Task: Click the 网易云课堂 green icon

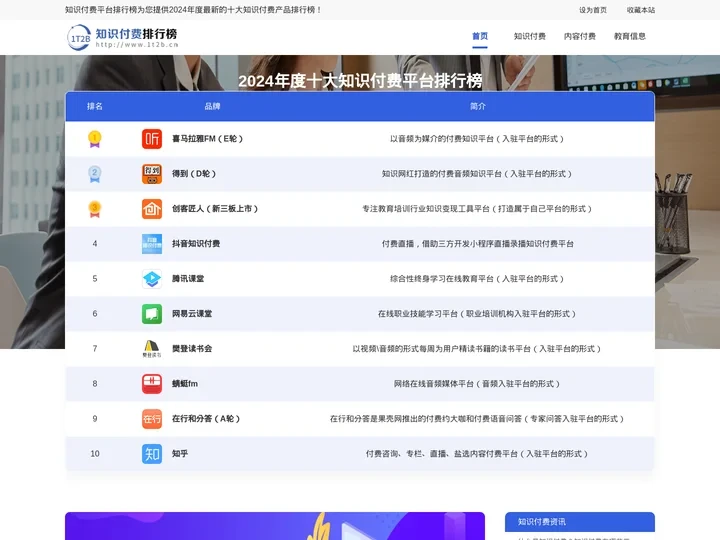Action: 152,314
